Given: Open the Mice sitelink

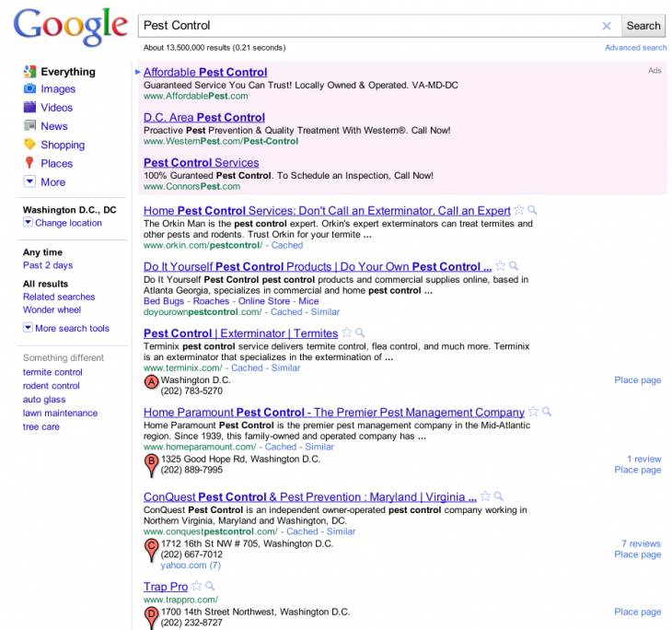Looking at the screenshot, I should coord(308,301).
